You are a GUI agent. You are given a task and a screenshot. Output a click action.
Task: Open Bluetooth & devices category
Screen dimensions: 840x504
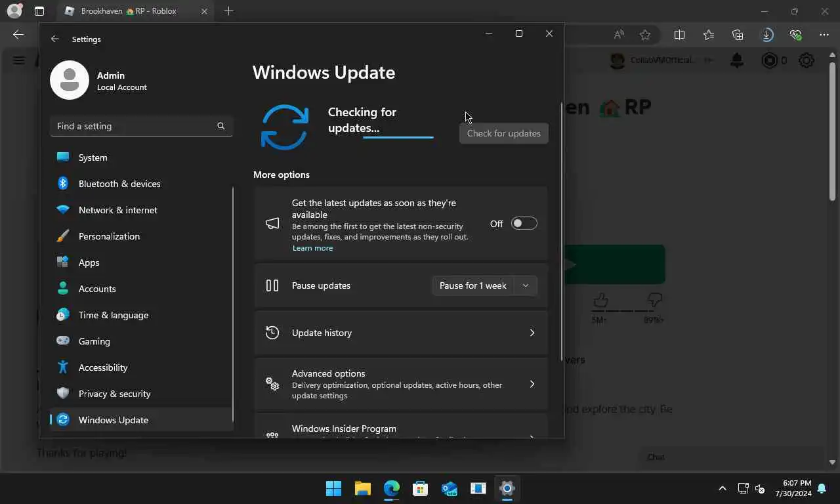tap(141, 184)
